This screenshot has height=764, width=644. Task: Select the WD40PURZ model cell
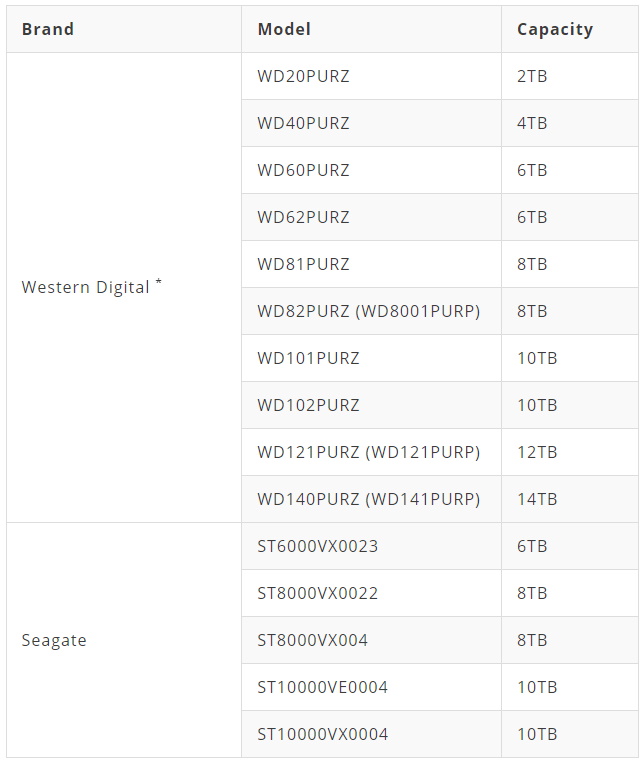[371, 123]
